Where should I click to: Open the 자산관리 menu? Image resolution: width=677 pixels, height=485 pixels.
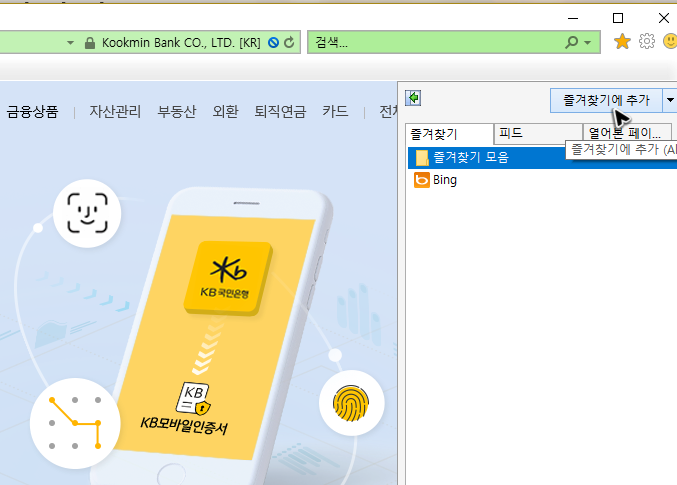115,112
